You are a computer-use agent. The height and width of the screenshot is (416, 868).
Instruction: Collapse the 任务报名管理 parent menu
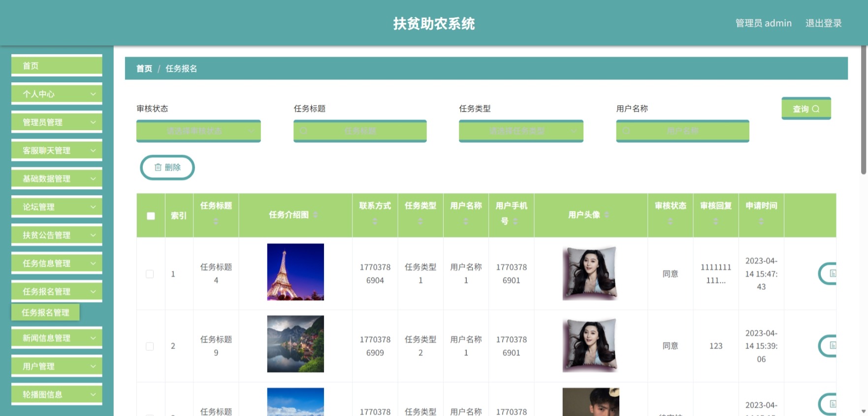[57, 291]
